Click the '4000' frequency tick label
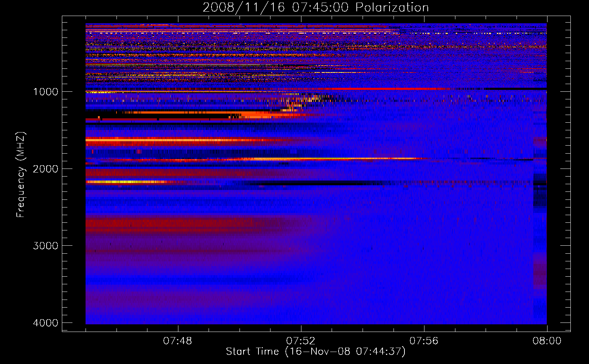The width and height of the screenshot is (589, 364). [x=46, y=323]
